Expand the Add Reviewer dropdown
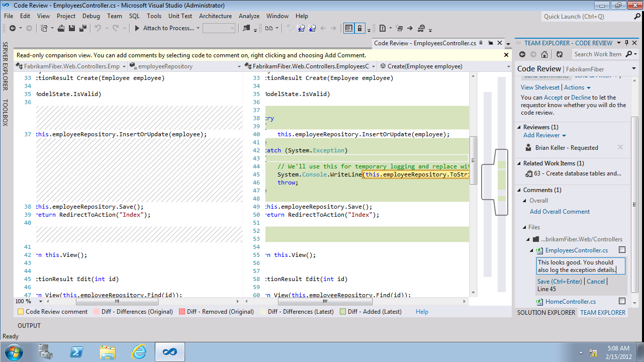The width and height of the screenshot is (644, 362). 544,135
